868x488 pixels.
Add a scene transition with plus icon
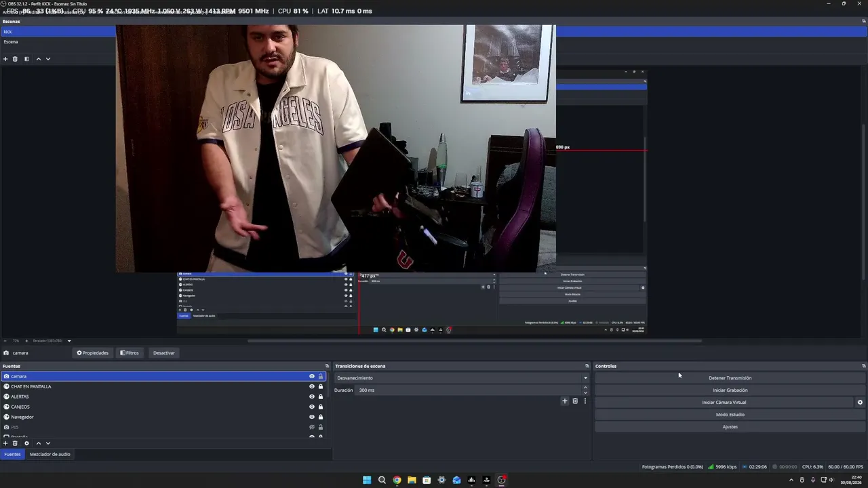[564, 401]
